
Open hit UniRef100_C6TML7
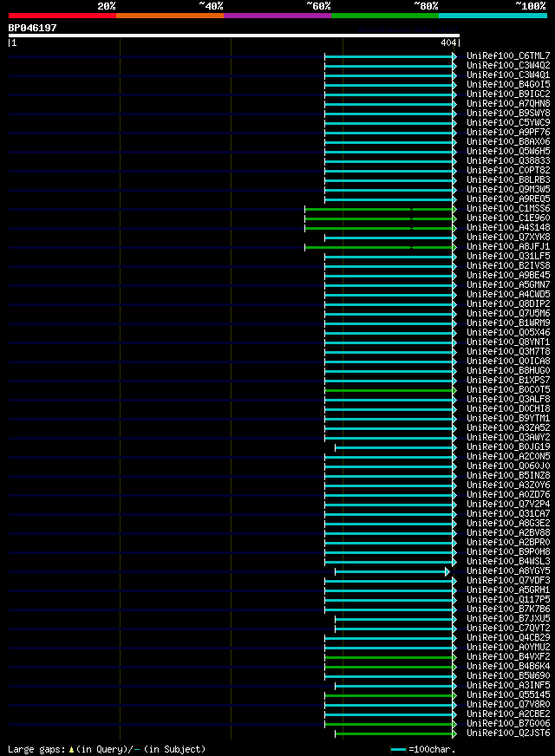click(x=508, y=56)
